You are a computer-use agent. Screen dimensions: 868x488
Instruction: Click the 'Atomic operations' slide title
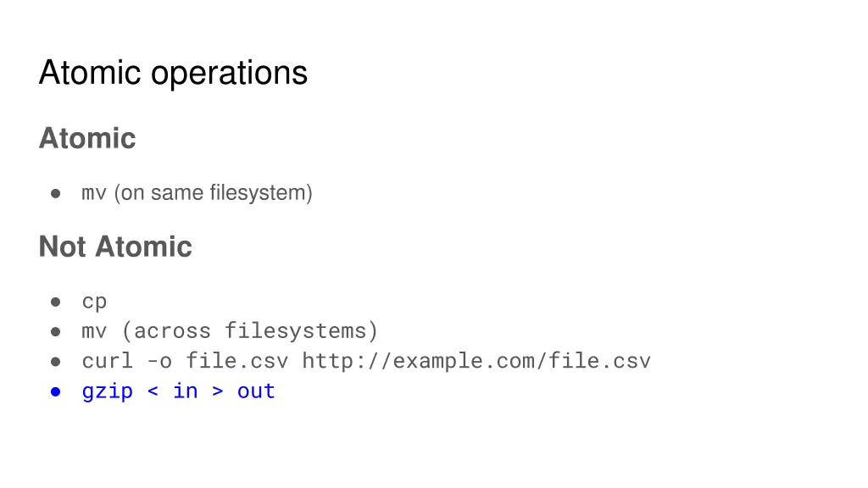click(x=173, y=73)
